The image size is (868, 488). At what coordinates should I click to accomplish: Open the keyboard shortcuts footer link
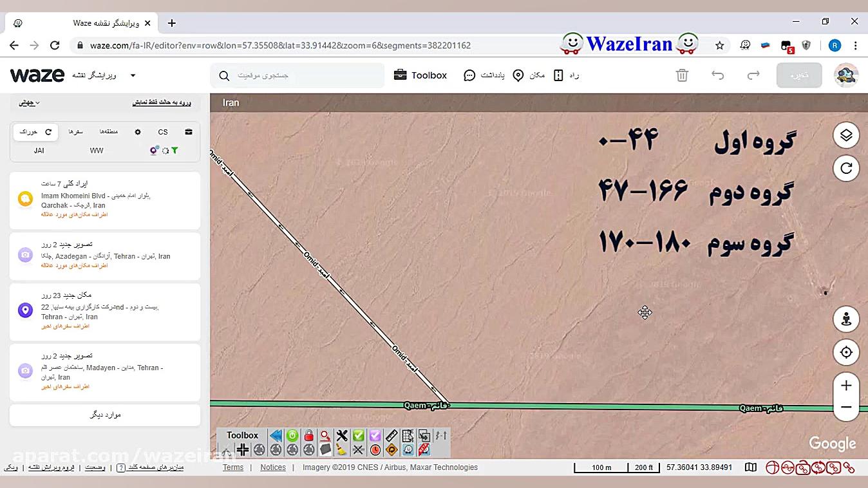click(x=150, y=467)
